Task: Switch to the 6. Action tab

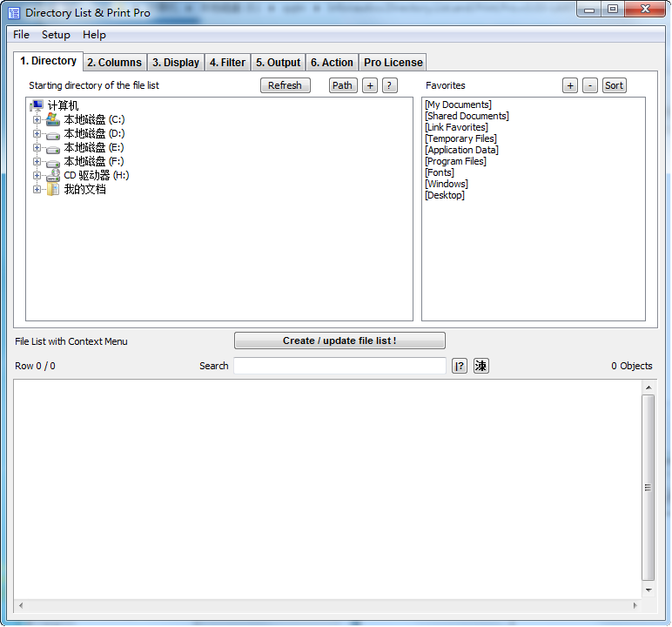Action: [332, 63]
